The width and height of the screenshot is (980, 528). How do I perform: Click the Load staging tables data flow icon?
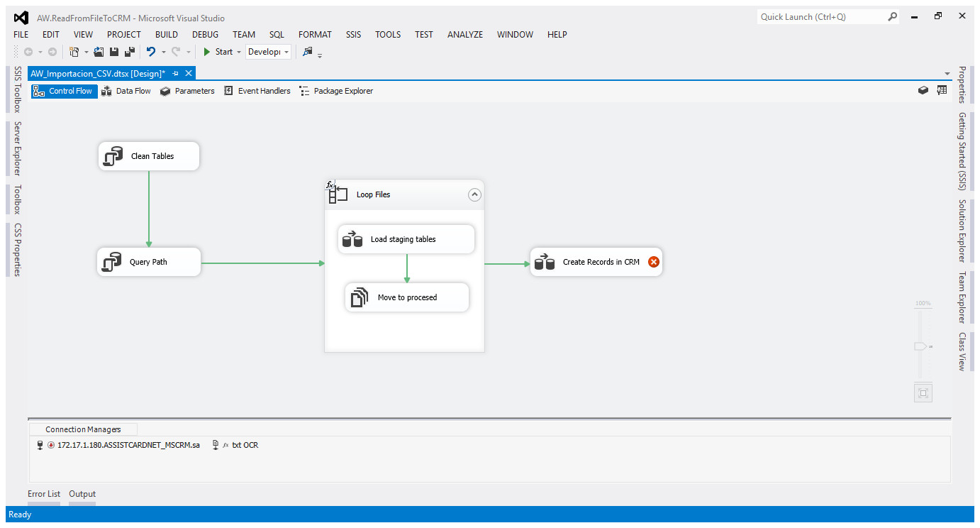pyautogui.click(x=352, y=239)
